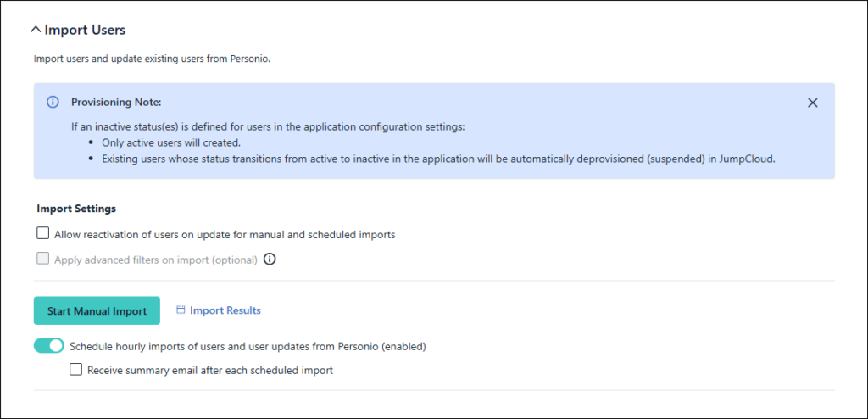Click the Import Users section heading
Viewport: 868px width, 419px height.
[x=84, y=30]
